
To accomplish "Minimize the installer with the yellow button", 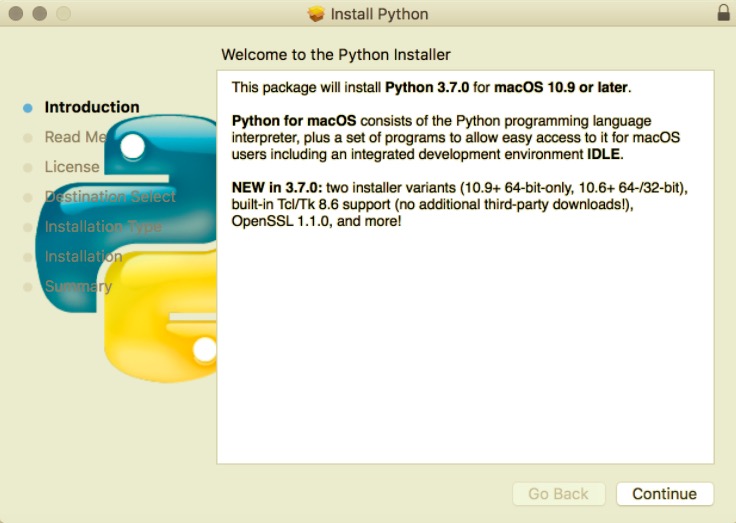I will 39,14.
